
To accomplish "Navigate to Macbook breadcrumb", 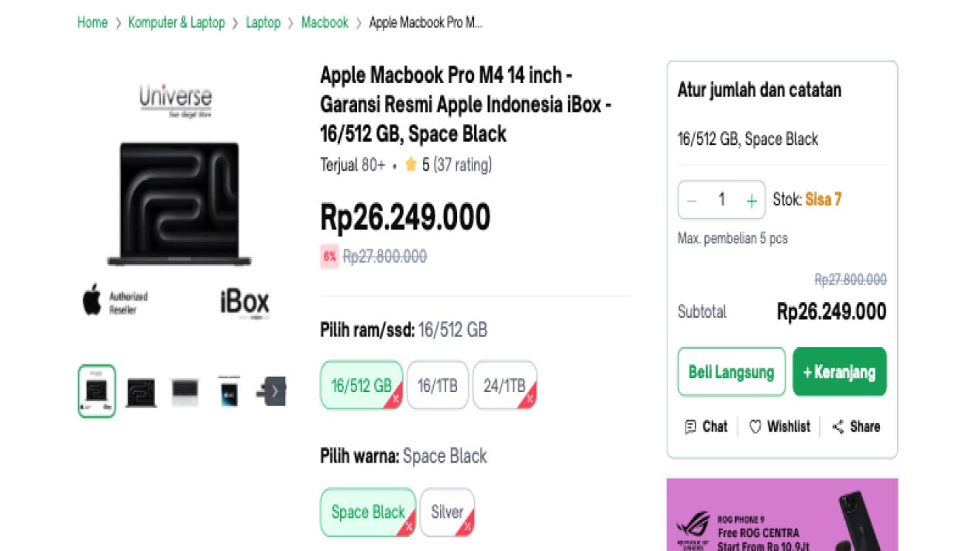I will 325,22.
